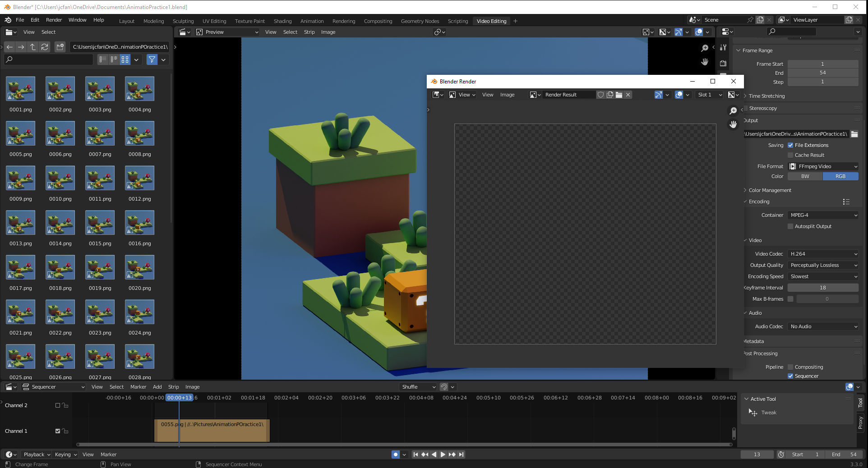The height and width of the screenshot is (468, 868).
Task: Switch to the Compositing workspace tab
Action: click(378, 21)
